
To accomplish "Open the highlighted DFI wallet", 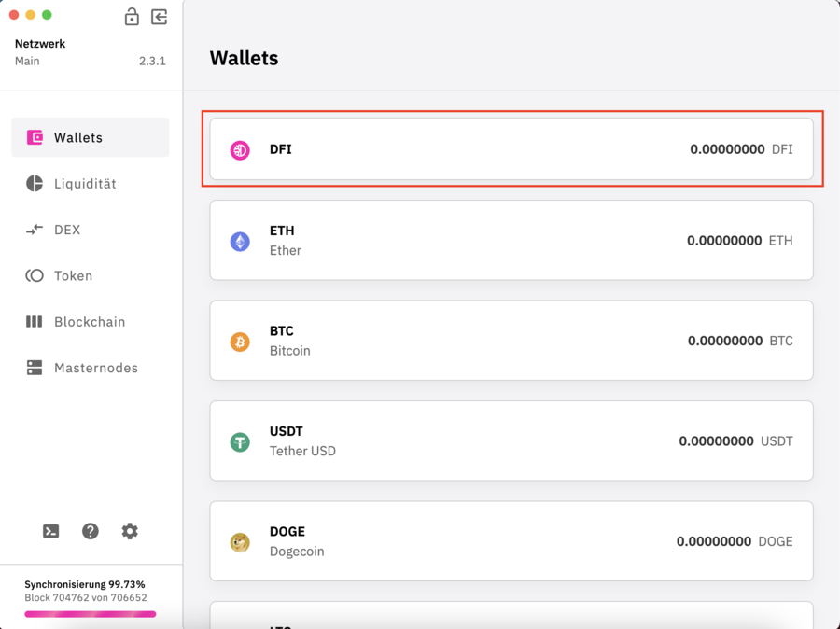I will pos(511,149).
